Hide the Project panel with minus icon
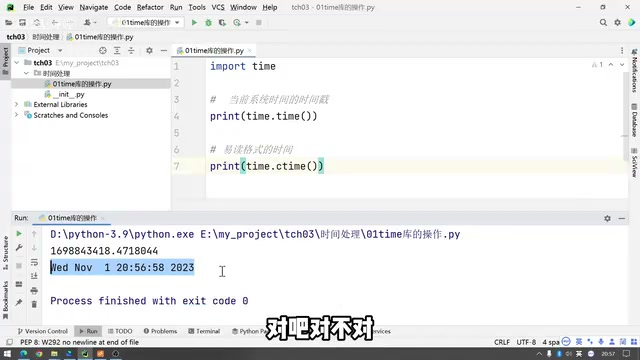Image resolution: width=640 pixels, height=360 pixels. coord(164,50)
